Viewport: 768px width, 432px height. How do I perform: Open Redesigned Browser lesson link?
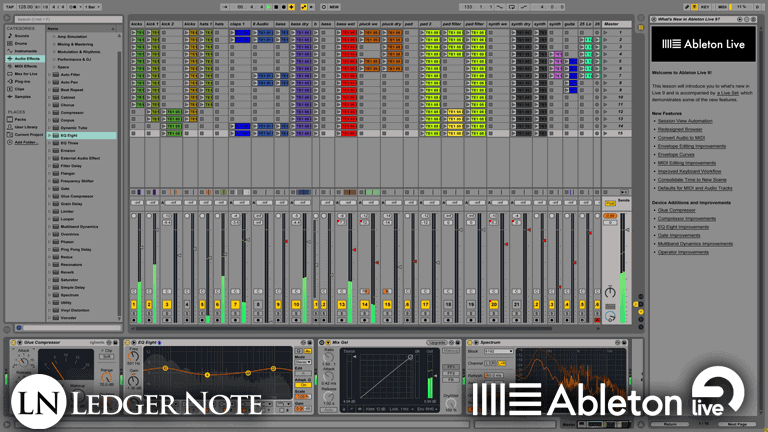(680, 129)
